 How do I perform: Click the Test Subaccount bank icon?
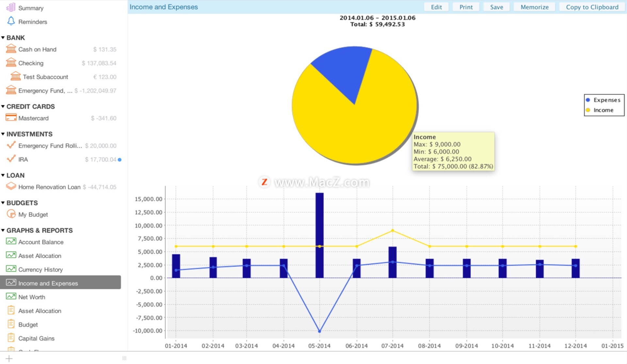tap(16, 76)
